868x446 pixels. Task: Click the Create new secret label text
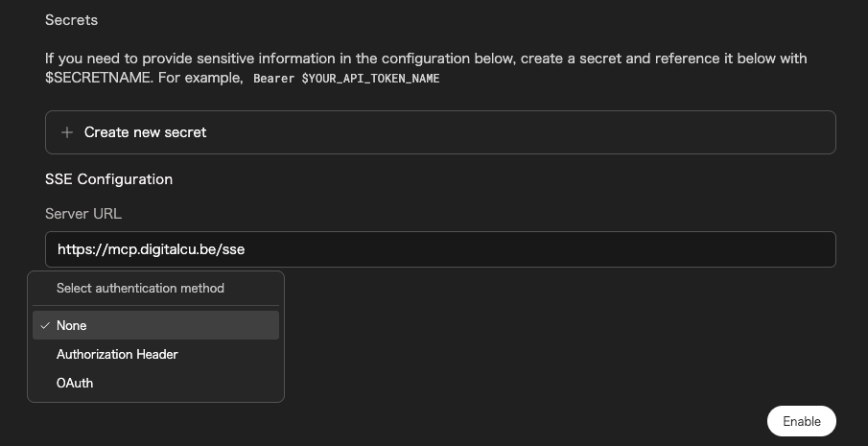click(x=145, y=132)
